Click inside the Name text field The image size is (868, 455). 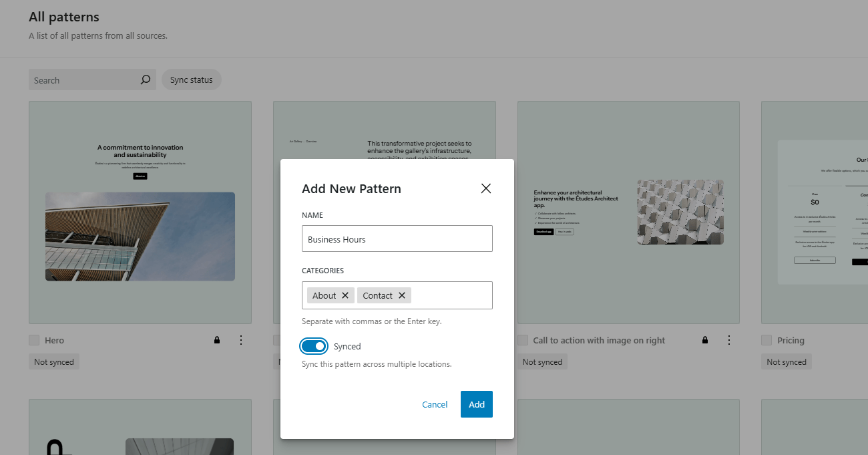point(397,239)
